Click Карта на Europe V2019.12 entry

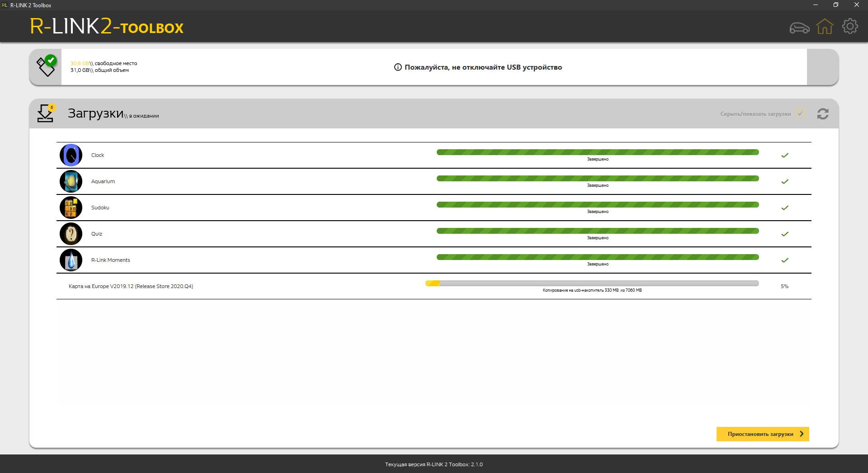[131, 286]
